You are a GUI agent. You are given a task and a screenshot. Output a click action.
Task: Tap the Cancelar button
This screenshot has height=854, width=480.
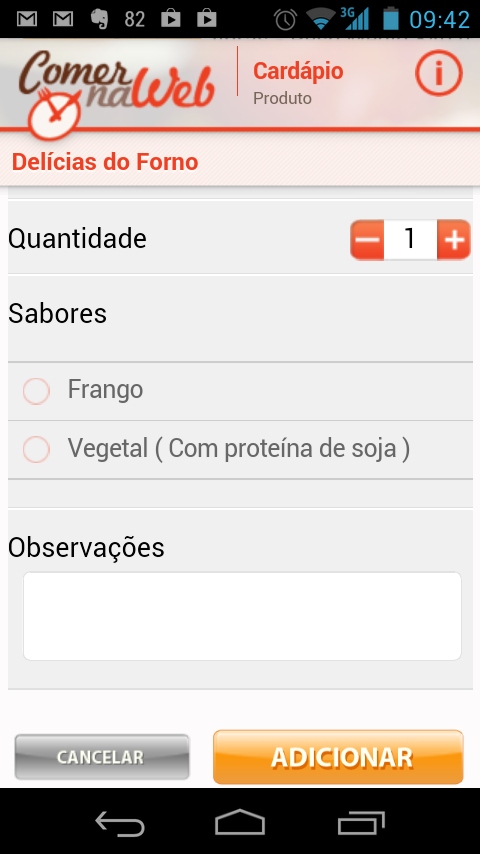tap(102, 757)
